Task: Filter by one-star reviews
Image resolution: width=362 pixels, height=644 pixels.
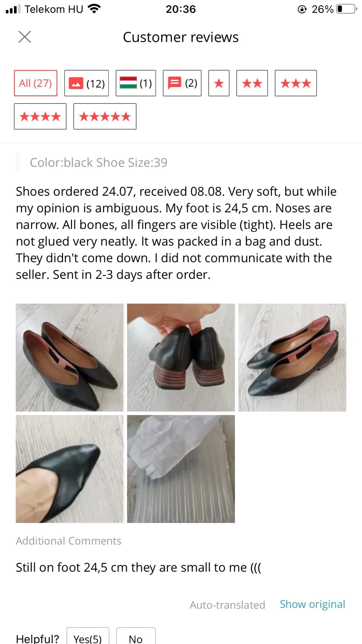Action: [219, 83]
